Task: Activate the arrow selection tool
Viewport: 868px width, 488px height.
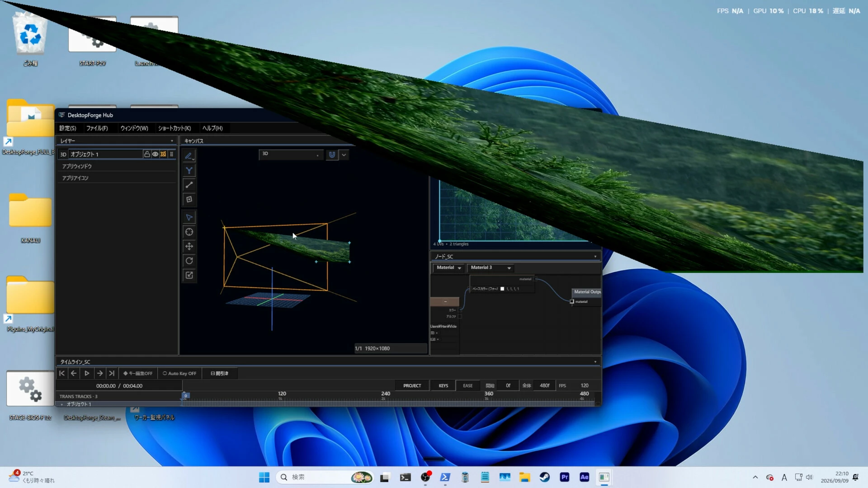Action: (189, 217)
